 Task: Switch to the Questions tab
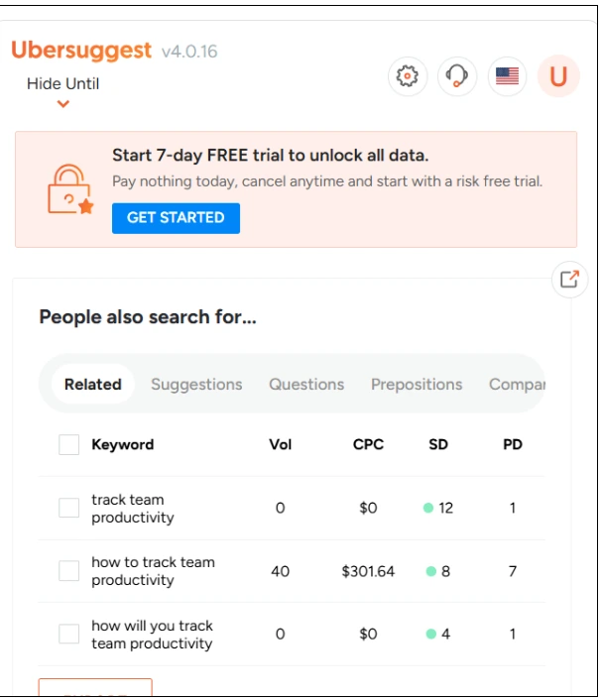tap(306, 385)
